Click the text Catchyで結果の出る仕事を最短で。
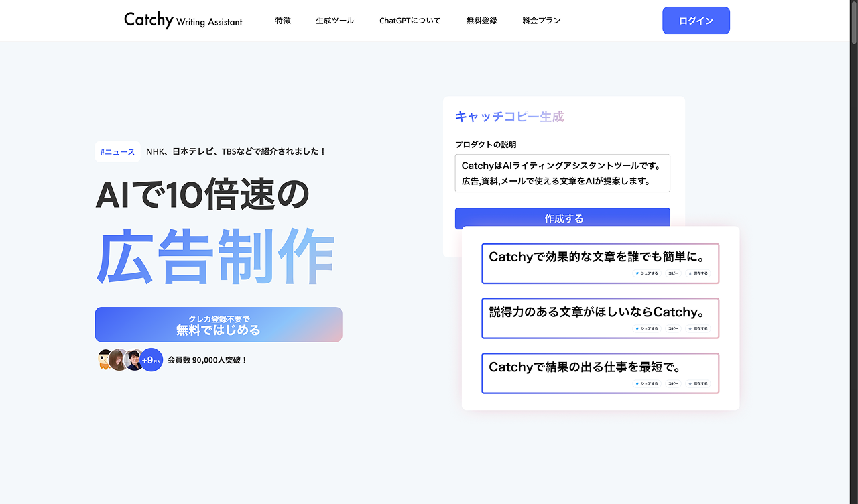Screen dimensions: 858x504 pyautogui.click(x=585, y=367)
